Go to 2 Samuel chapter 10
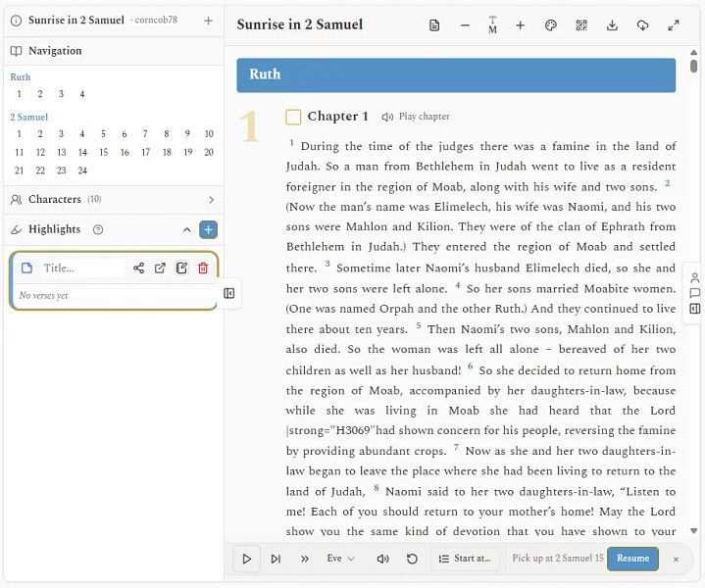Viewport: 705px width, 588px height. (209, 134)
